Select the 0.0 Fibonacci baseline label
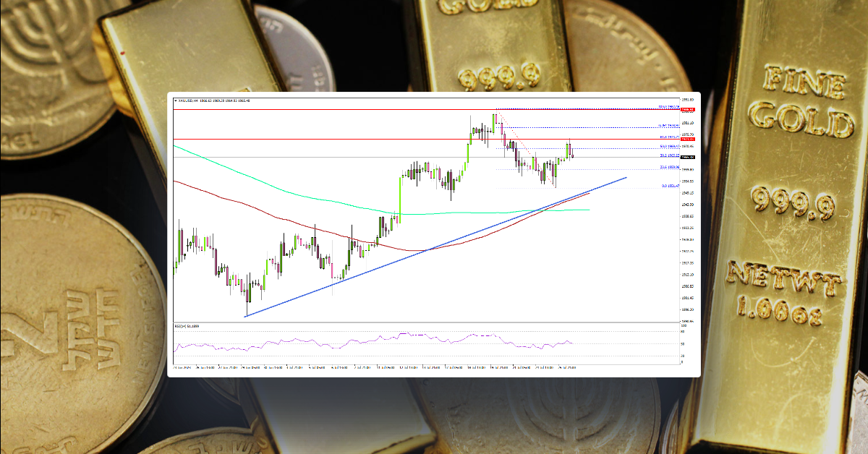The image size is (868, 454). click(x=670, y=185)
